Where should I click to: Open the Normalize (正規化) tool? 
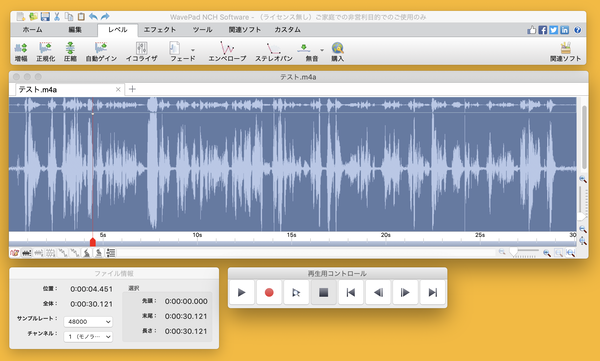[46, 52]
